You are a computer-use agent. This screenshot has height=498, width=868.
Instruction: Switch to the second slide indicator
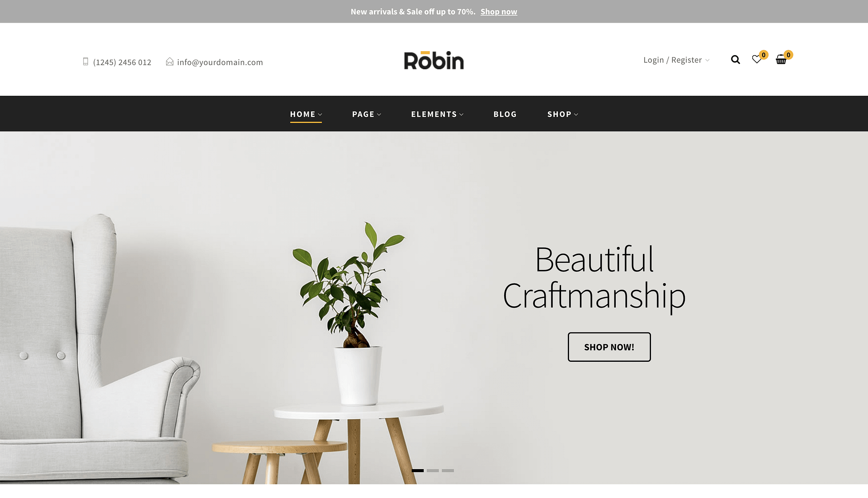[x=433, y=470]
